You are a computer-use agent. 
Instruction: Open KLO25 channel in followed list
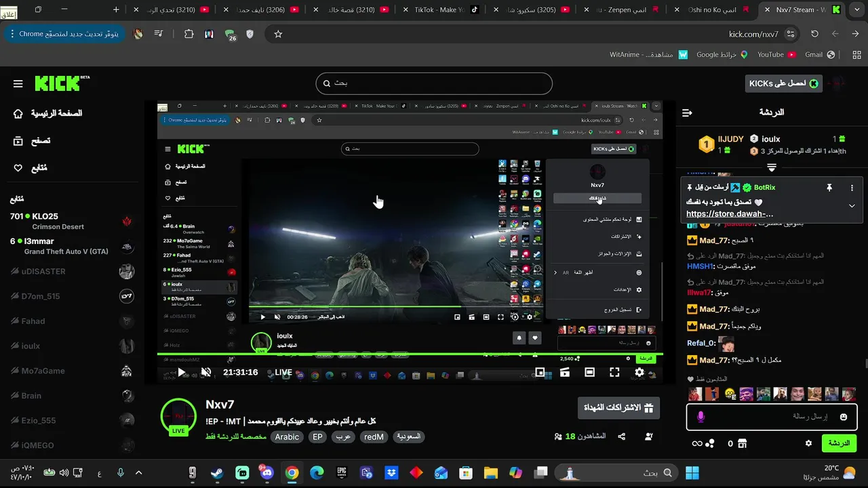coord(71,221)
